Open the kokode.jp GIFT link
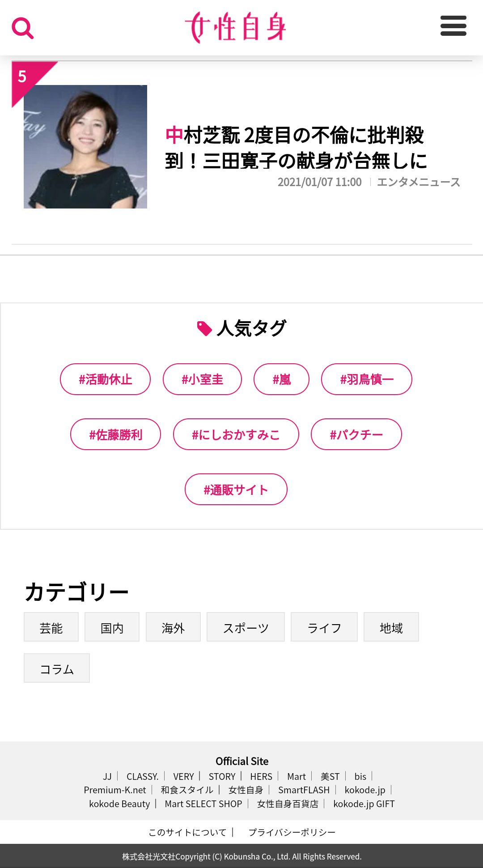Screen dimensions: 483x868 click(x=364, y=804)
